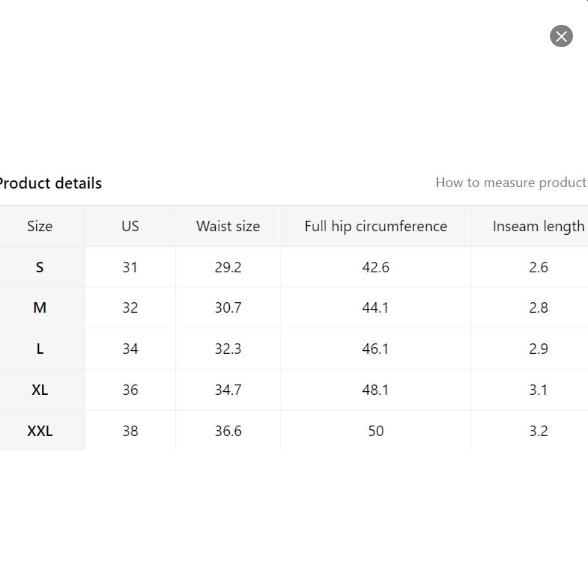Screen dimensions: 588x586
Task: Select the L size row label
Action: tap(40, 349)
